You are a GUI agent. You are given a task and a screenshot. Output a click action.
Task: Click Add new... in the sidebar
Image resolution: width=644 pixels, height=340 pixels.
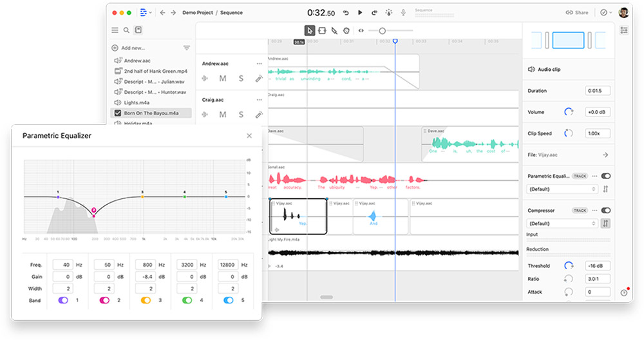[133, 48]
